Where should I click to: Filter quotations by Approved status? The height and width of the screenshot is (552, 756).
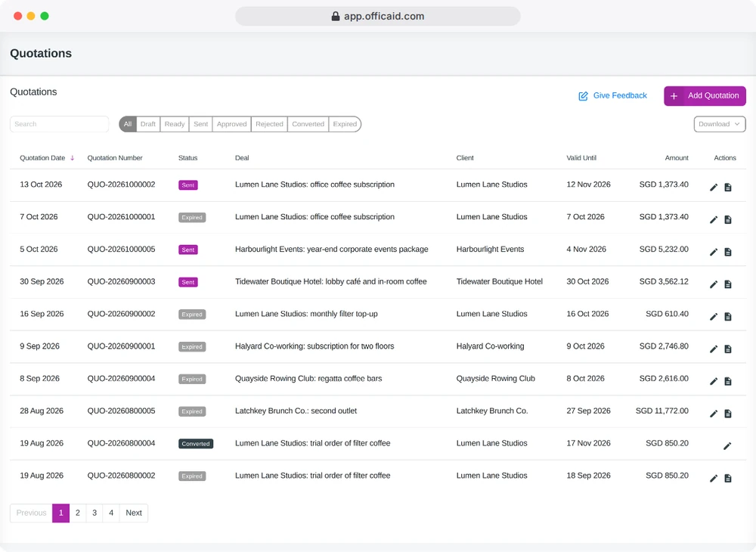(x=231, y=124)
